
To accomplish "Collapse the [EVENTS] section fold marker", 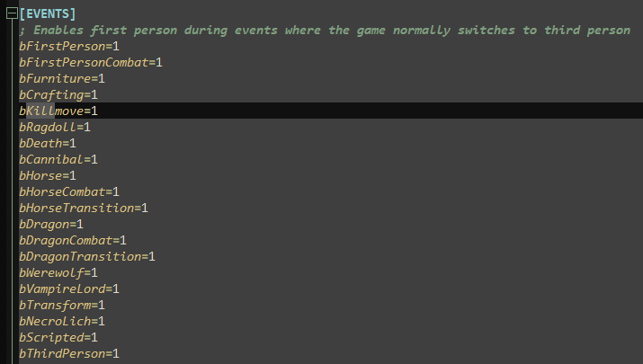I will (12, 13).
